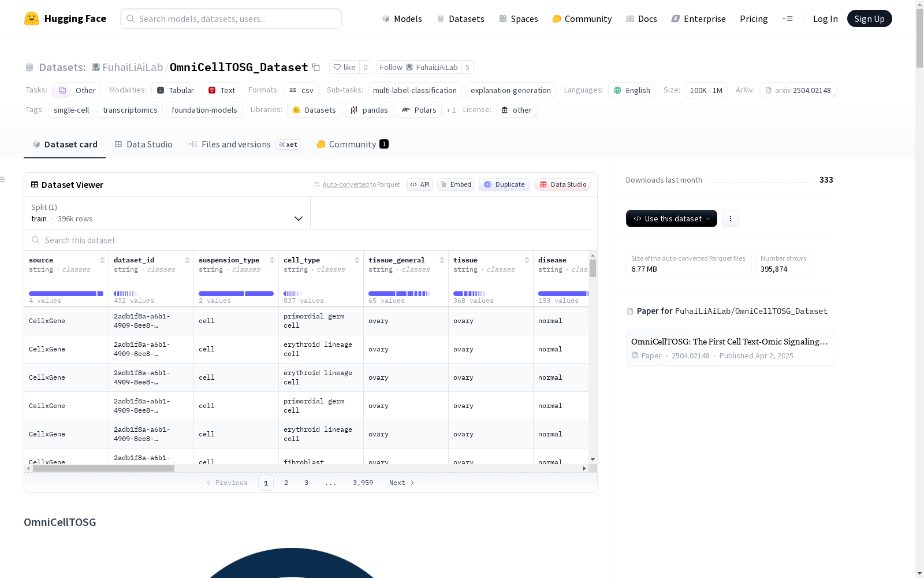
Task: Click the search magnifier icon in dataset search
Action: coord(36,240)
